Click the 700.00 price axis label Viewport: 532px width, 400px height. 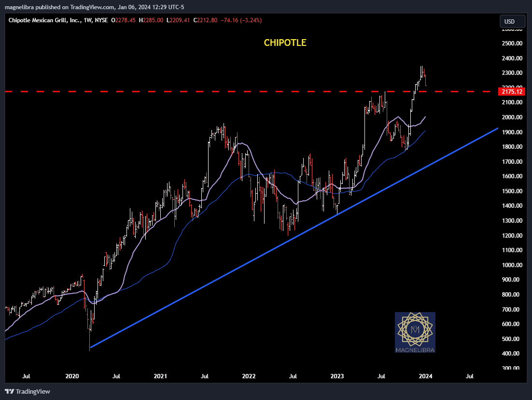[511, 309]
